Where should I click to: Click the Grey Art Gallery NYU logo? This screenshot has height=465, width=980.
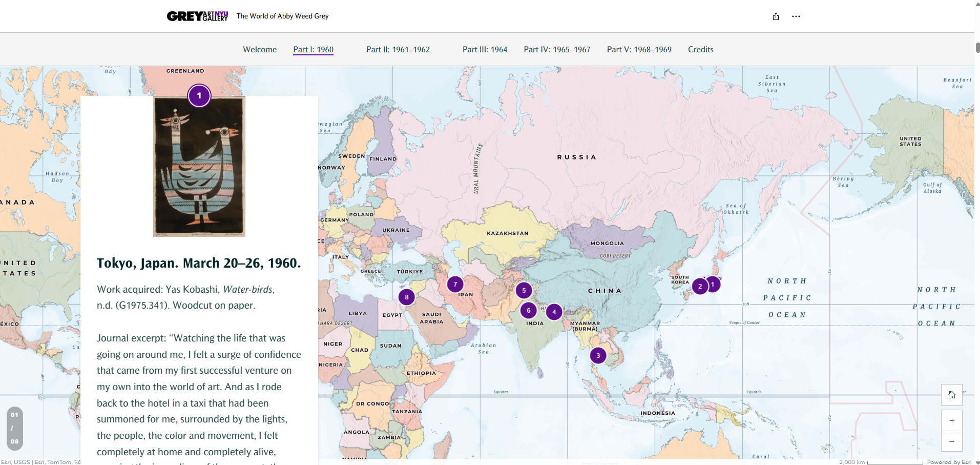(197, 16)
